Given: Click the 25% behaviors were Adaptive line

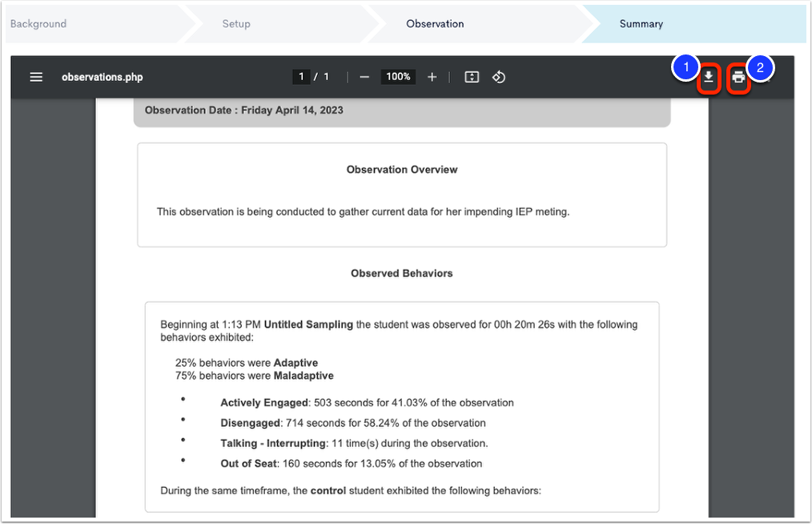Looking at the screenshot, I should click(x=247, y=363).
